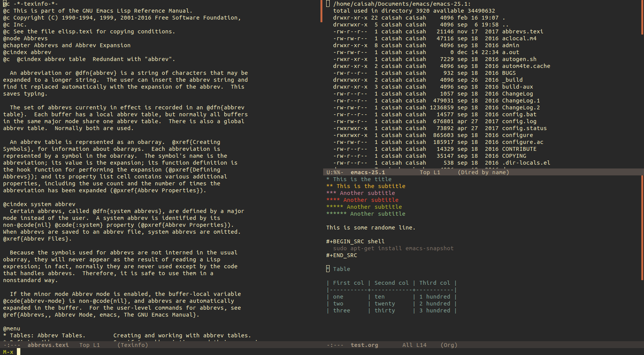Open abbrevs.texi in the Dired listing

[x=522, y=31]
